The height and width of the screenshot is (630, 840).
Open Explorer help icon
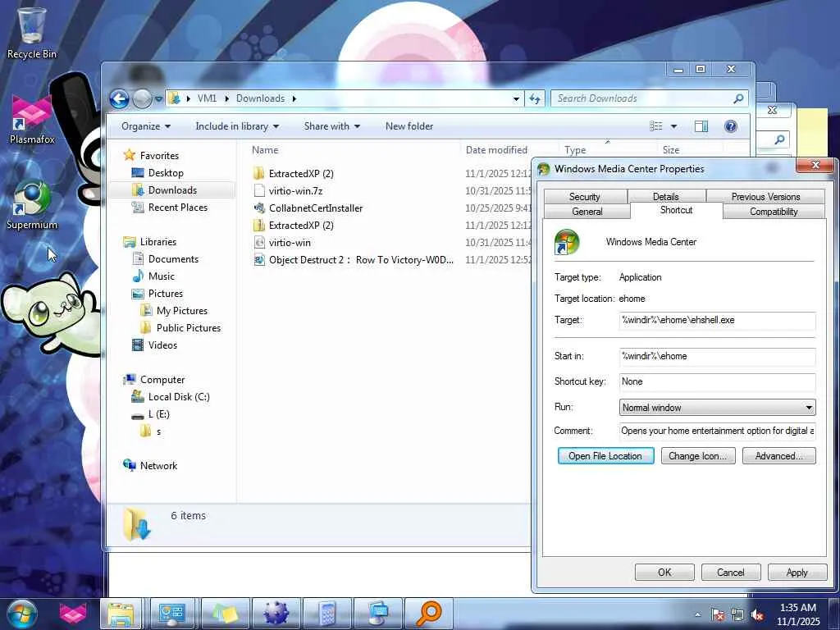click(731, 126)
